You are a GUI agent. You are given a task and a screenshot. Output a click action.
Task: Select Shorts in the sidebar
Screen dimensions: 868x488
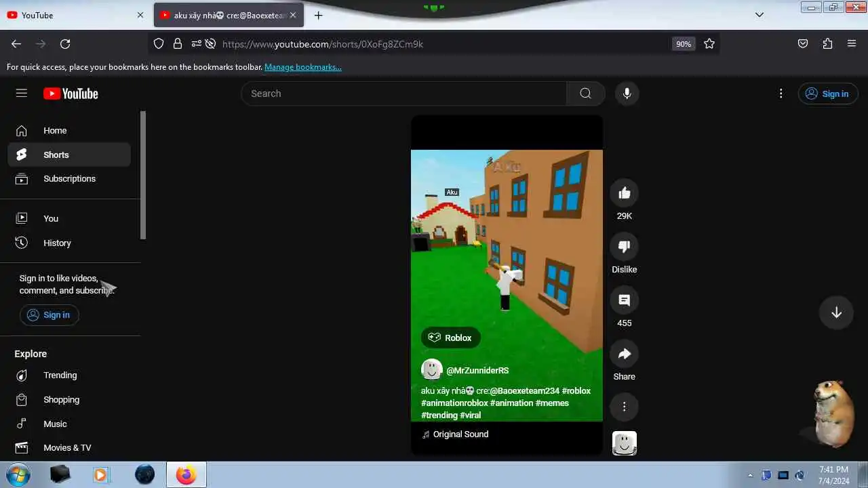(x=69, y=155)
